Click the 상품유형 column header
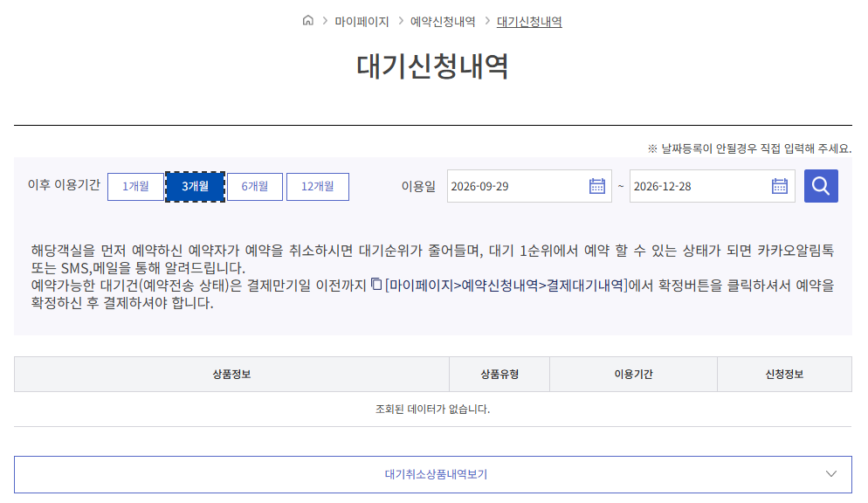This screenshot has width=868, height=503. coord(499,374)
